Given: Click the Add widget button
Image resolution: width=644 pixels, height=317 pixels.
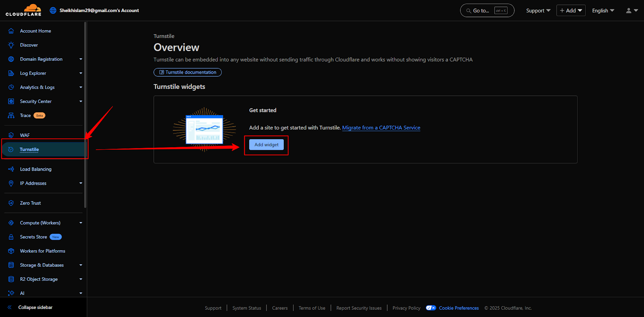Looking at the screenshot, I should click(x=266, y=144).
